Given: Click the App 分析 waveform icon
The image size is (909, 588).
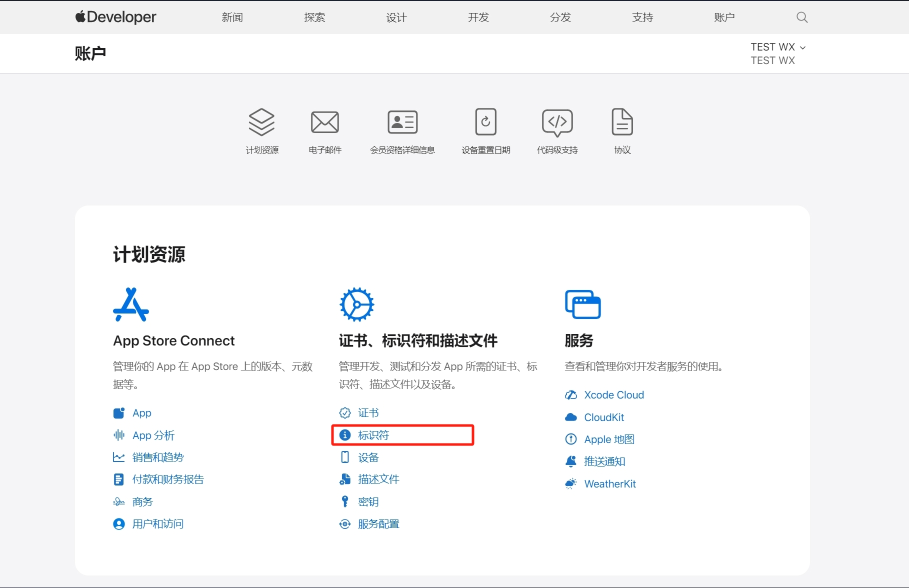Looking at the screenshot, I should (x=119, y=435).
